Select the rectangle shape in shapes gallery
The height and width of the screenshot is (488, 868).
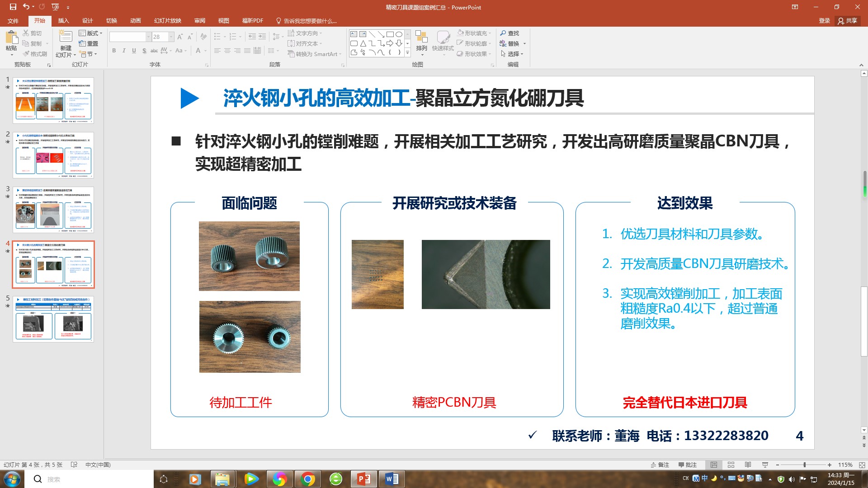390,34
